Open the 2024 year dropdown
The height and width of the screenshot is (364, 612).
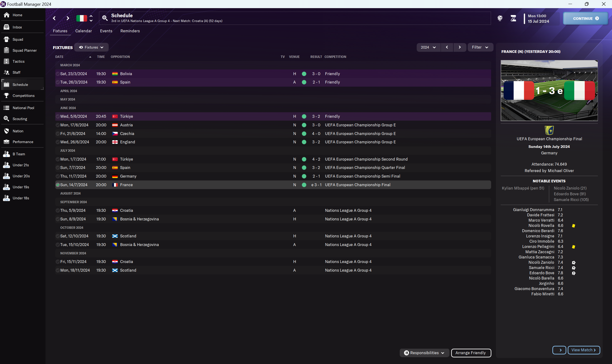[x=428, y=47]
